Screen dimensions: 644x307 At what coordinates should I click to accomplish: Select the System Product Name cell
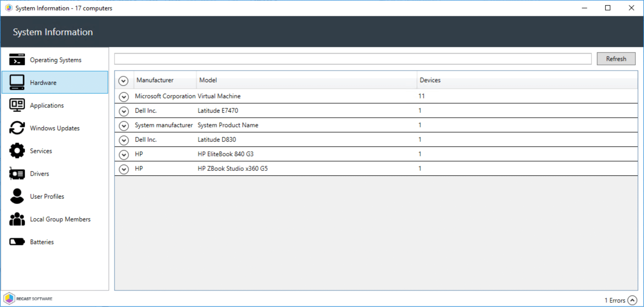(x=228, y=125)
